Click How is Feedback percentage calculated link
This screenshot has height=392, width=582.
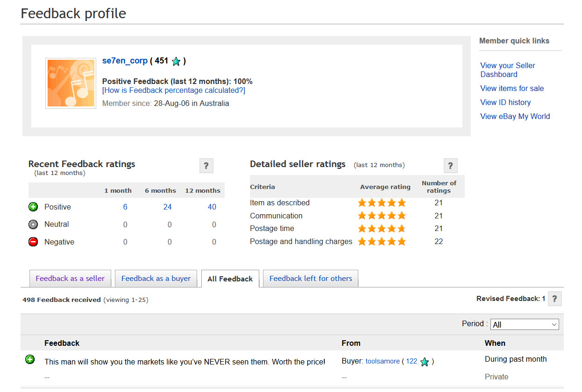174,90
